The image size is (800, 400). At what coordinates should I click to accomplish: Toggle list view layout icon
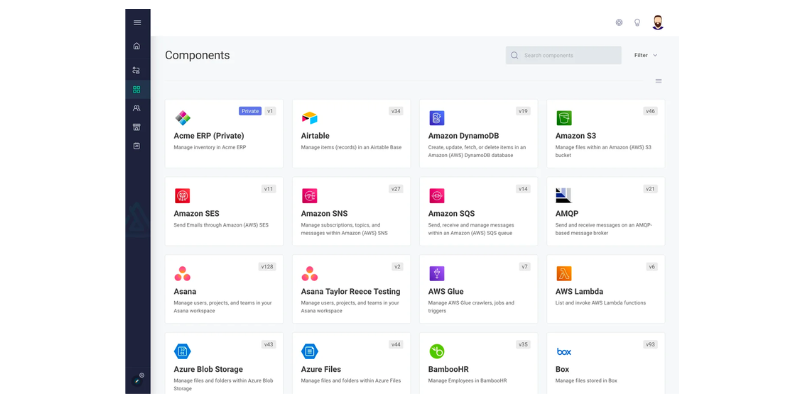(x=658, y=81)
